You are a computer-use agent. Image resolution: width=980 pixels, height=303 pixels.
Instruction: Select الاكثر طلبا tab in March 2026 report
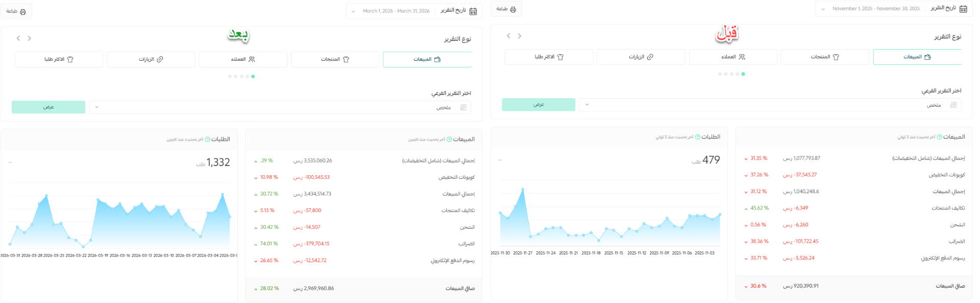pos(59,59)
